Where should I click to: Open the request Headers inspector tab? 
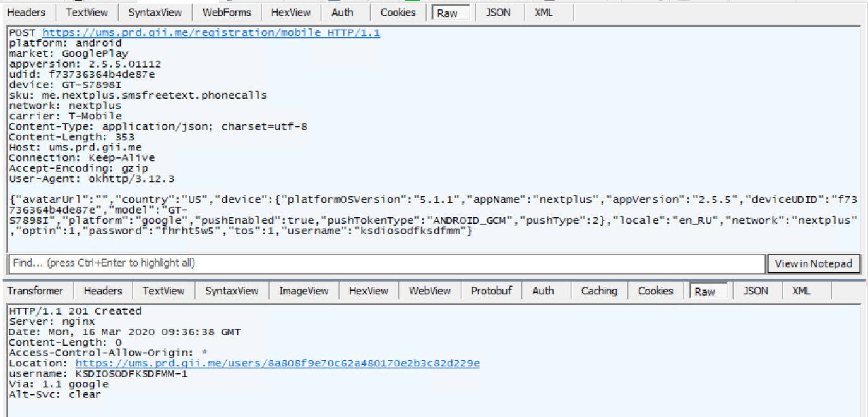tap(27, 13)
